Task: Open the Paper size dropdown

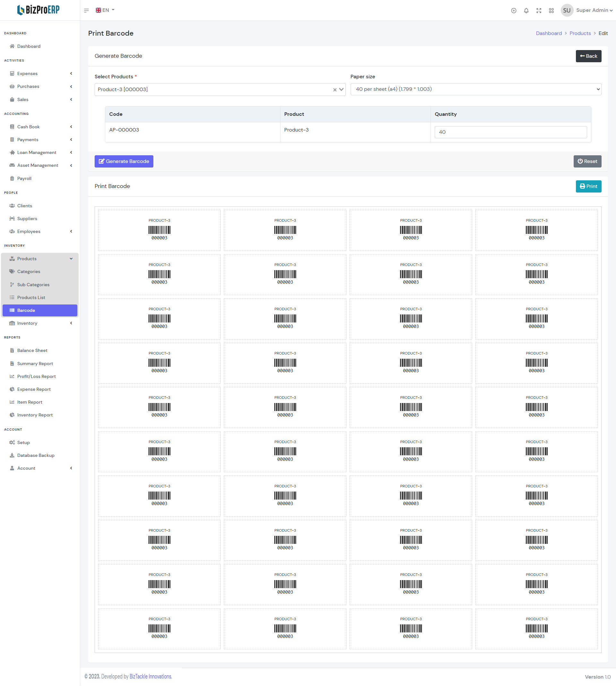Action: (x=475, y=89)
